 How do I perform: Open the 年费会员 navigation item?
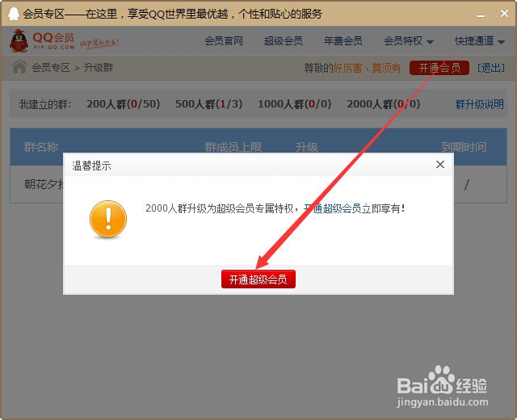(x=343, y=41)
